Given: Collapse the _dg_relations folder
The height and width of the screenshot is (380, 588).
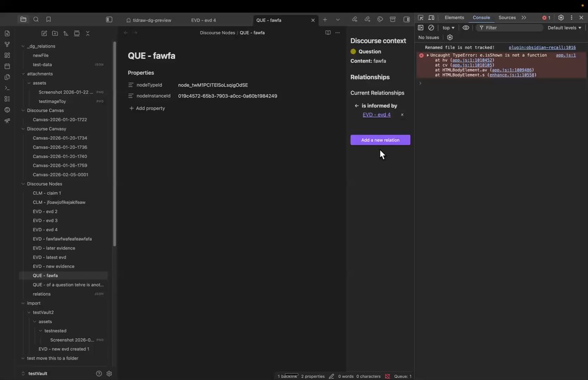Looking at the screenshot, I should tap(23, 46).
